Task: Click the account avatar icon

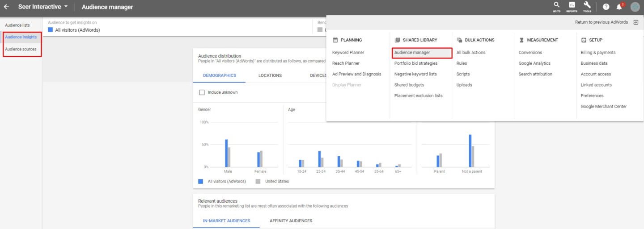Action: (635, 7)
